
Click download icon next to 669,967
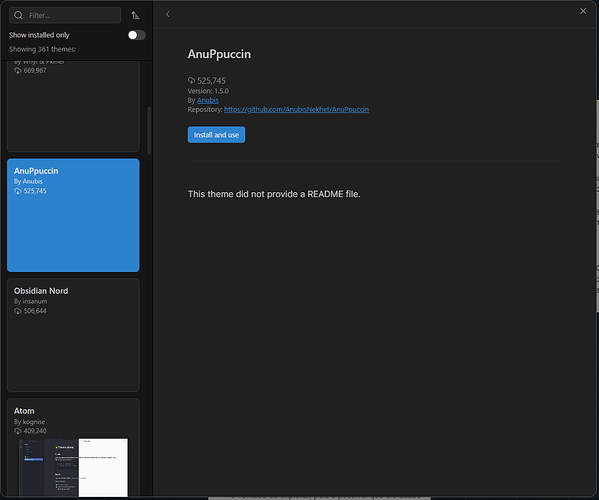(18, 70)
